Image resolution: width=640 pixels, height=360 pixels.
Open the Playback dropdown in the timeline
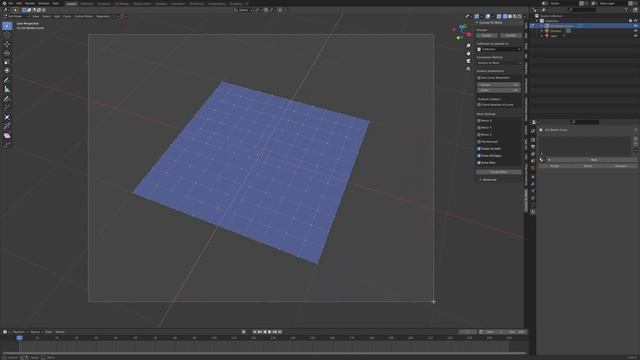pyautogui.click(x=20, y=332)
